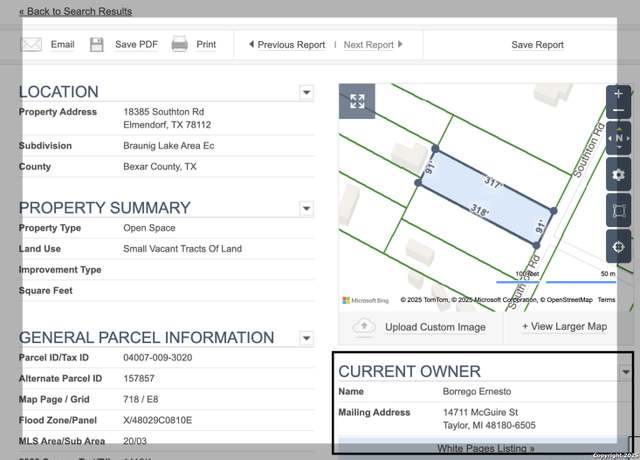The width and height of the screenshot is (640, 460).
Task: Click Alternate Parcel ID 157857
Action: pos(139,378)
